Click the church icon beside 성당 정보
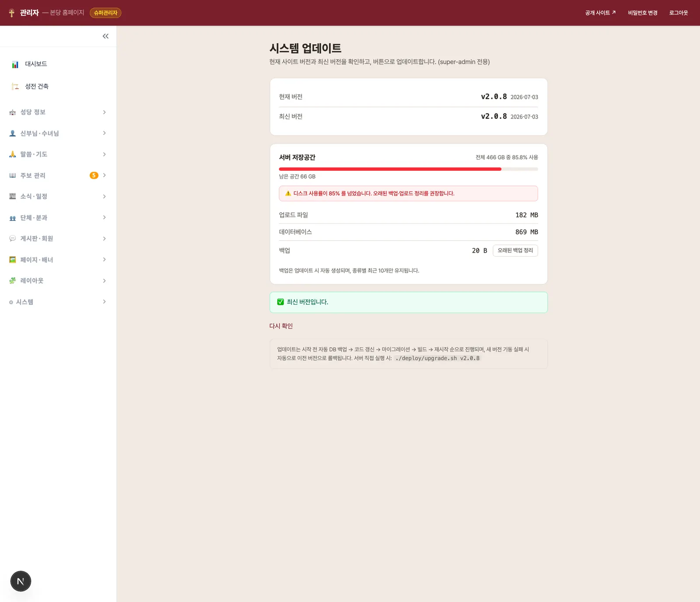The image size is (700, 602). pos(13,113)
